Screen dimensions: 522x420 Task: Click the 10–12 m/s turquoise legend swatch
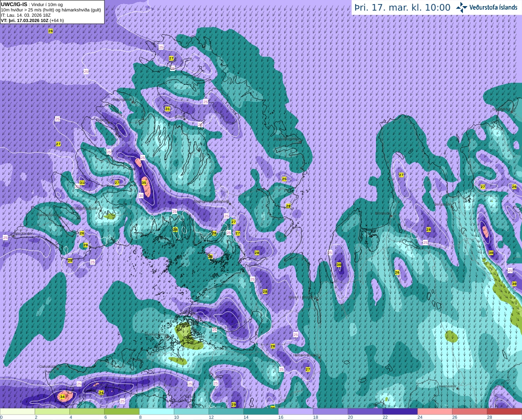(x=191, y=411)
